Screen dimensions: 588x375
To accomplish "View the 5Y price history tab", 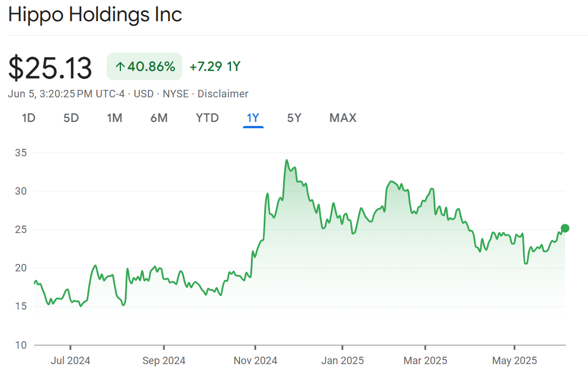I will [294, 118].
